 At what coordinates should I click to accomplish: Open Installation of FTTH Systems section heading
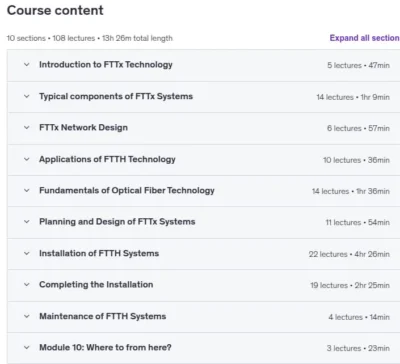[x=99, y=253]
